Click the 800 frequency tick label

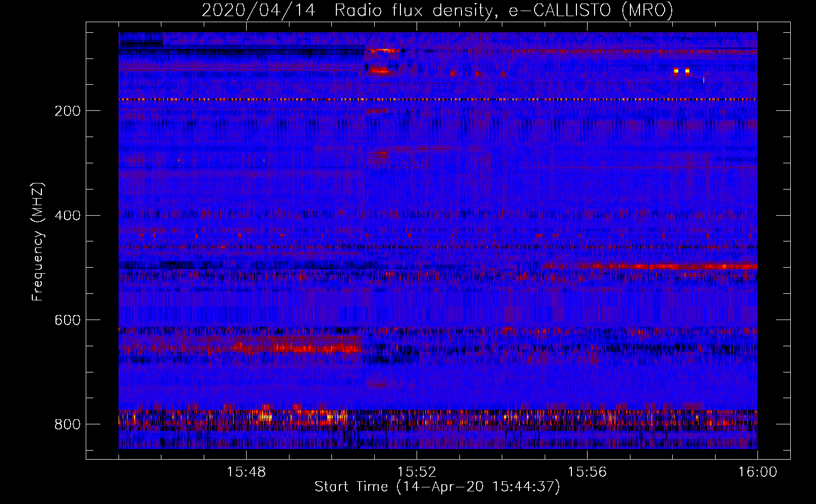68,424
